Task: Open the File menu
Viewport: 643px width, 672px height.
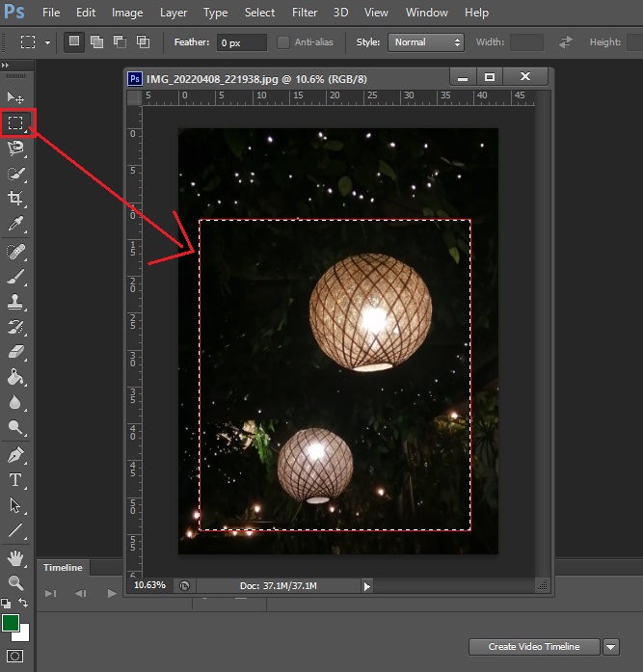Action: (x=51, y=13)
